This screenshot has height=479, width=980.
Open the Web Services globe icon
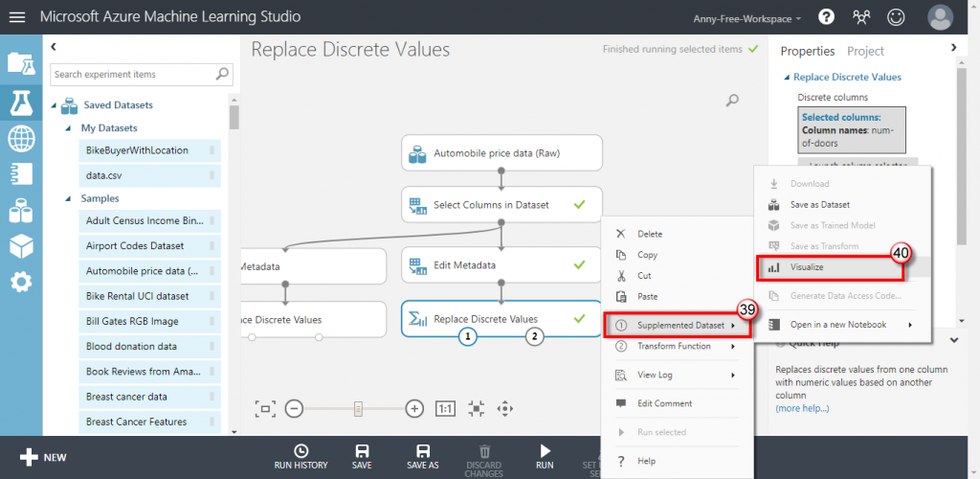tap(21, 138)
